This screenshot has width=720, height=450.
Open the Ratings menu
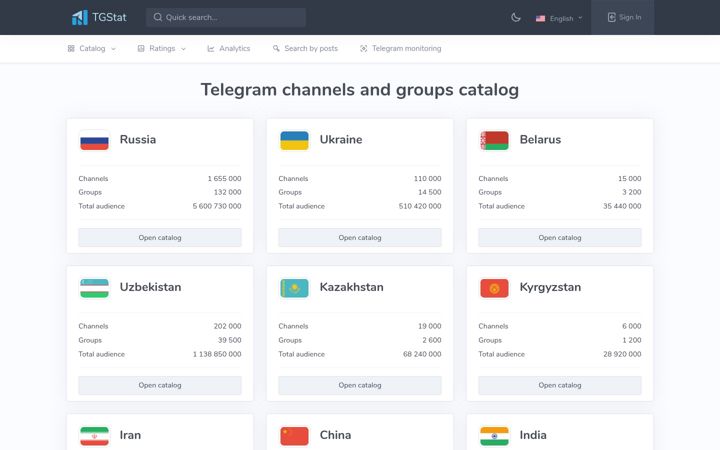(162, 48)
